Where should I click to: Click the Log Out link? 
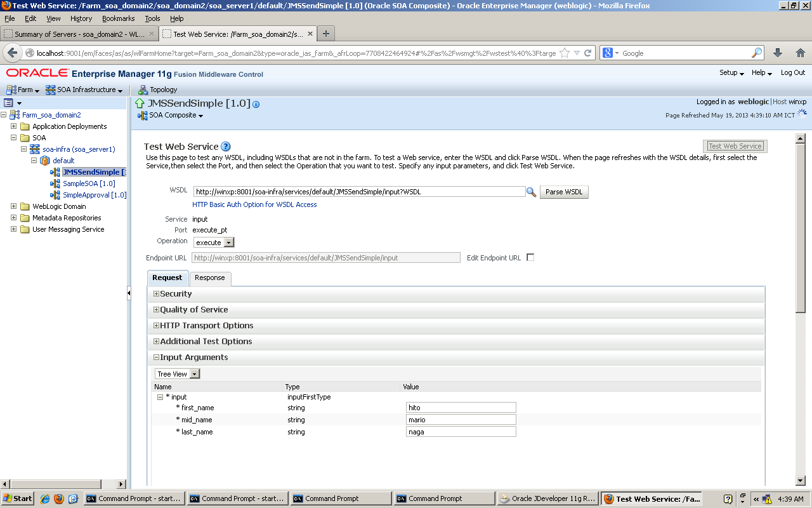(792, 72)
